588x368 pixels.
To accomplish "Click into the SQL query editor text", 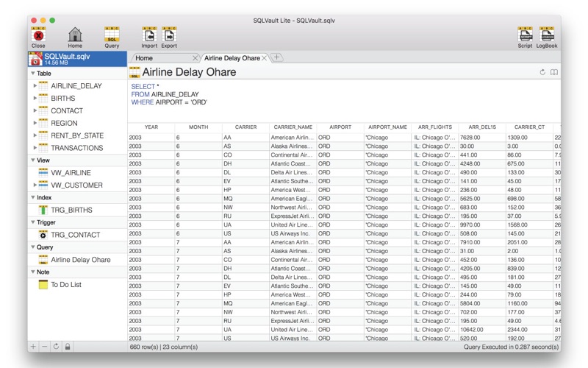I will pos(169,94).
